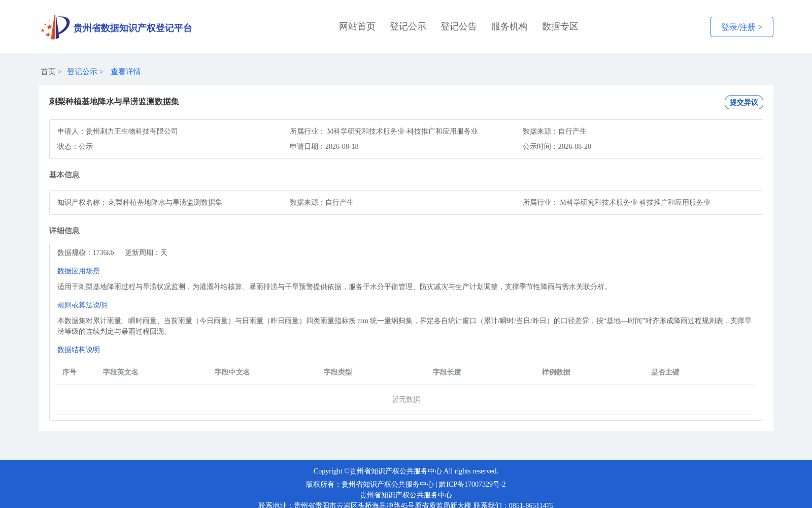Click the 字段类型 column header
The height and width of the screenshot is (508, 812).
click(x=338, y=372)
